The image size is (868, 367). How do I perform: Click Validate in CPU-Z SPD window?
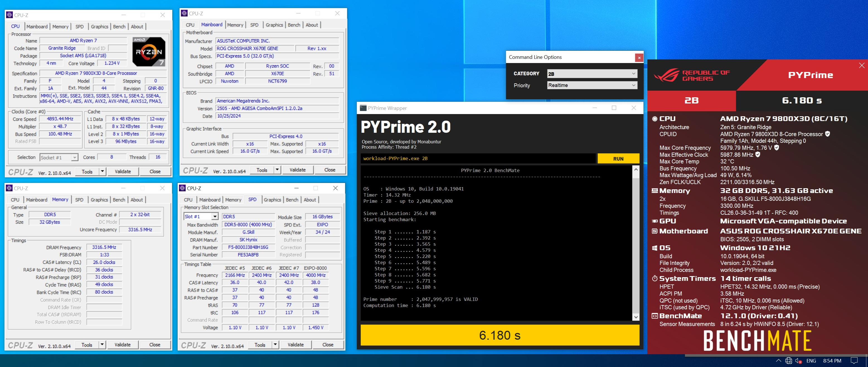tap(296, 345)
